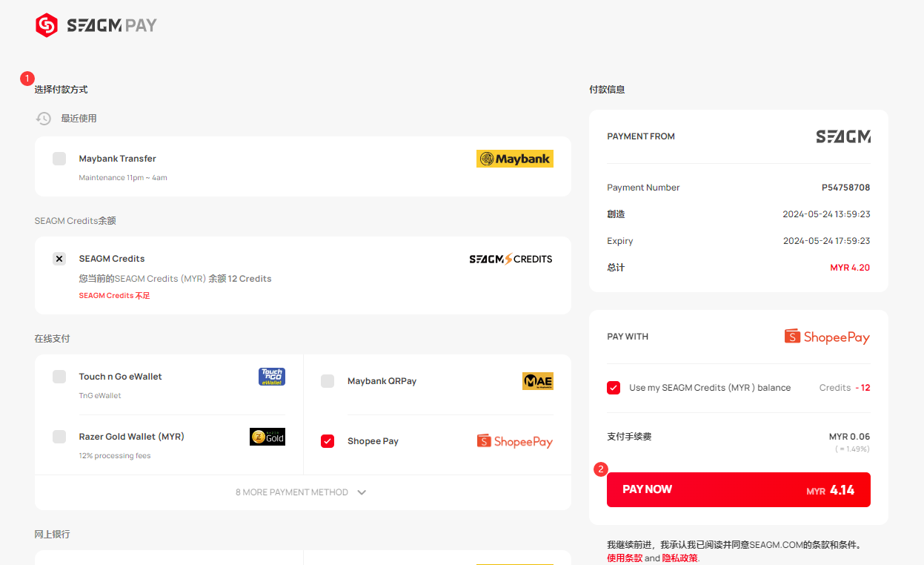This screenshot has width=924, height=565.
Task: Uncheck the Shopee Pay checkbox
Action: point(328,441)
